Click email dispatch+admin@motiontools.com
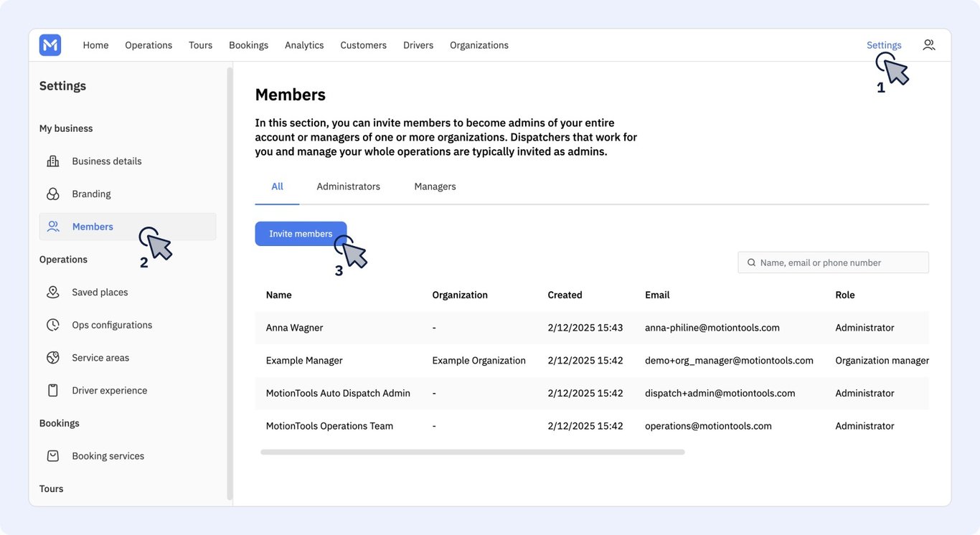Screen dimensions: 980x535 point(720,393)
